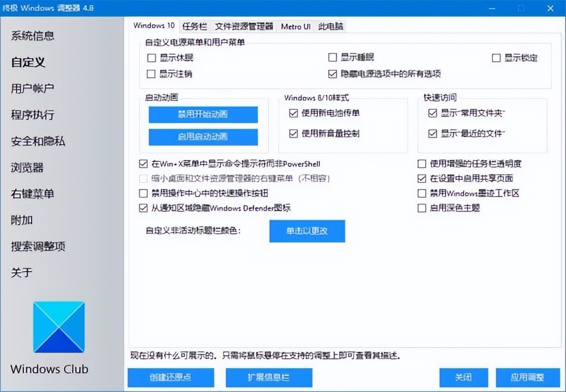This screenshot has width=566, height=392.
Task: Switch to the 此电脑 tab
Action: [x=331, y=26]
